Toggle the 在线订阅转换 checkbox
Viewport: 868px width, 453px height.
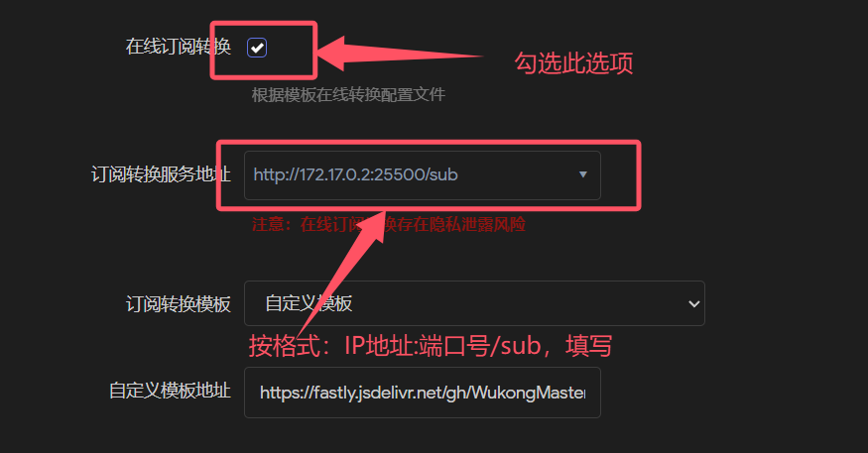pos(257,48)
